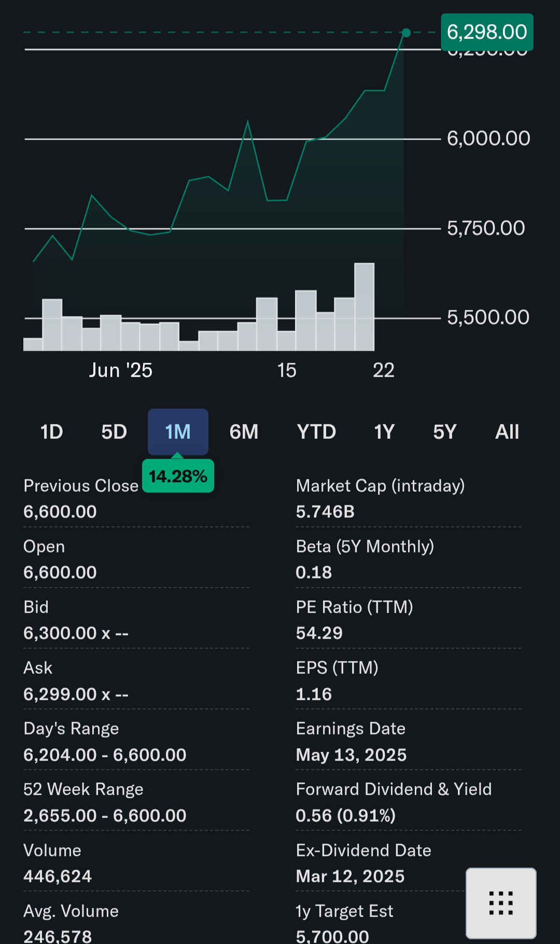The width and height of the screenshot is (560, 944).
Task: Click the 6,000.00 y-axis label
Action: click(488, 138)
